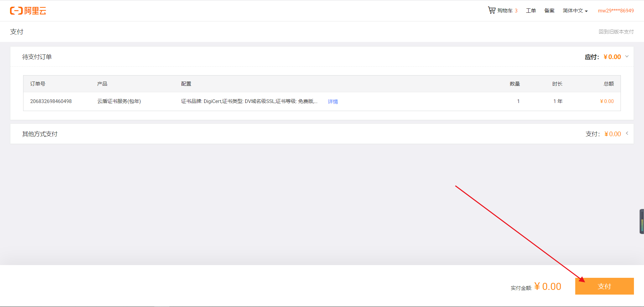Collapse pending order via 应付 chevron

[627, 56]
